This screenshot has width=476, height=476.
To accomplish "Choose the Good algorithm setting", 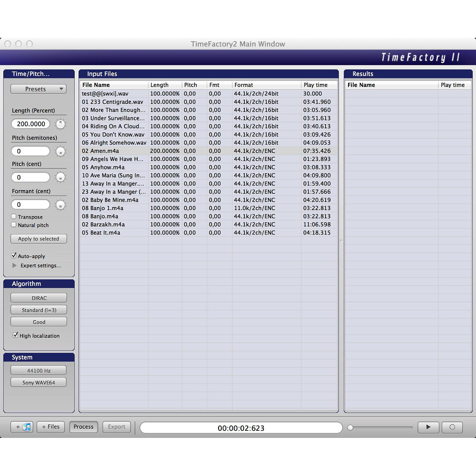I will (x=38, y=322).
